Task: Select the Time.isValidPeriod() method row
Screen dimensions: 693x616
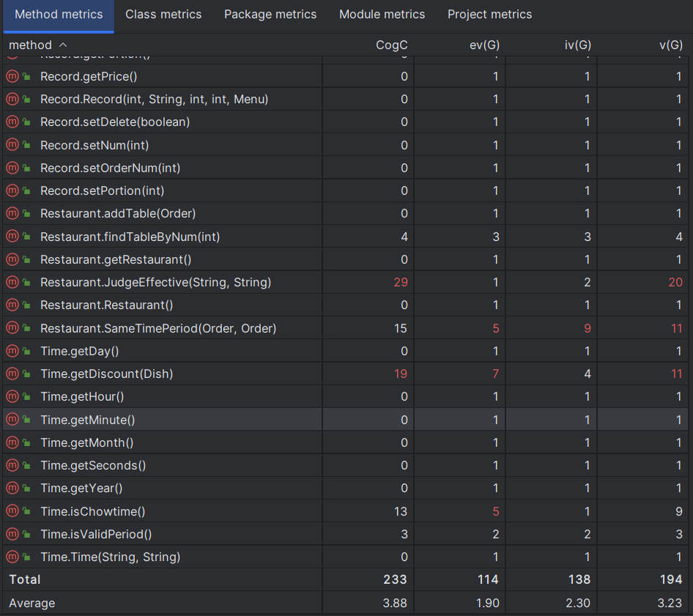Action: pyautogui.click(x=96, y=534)
